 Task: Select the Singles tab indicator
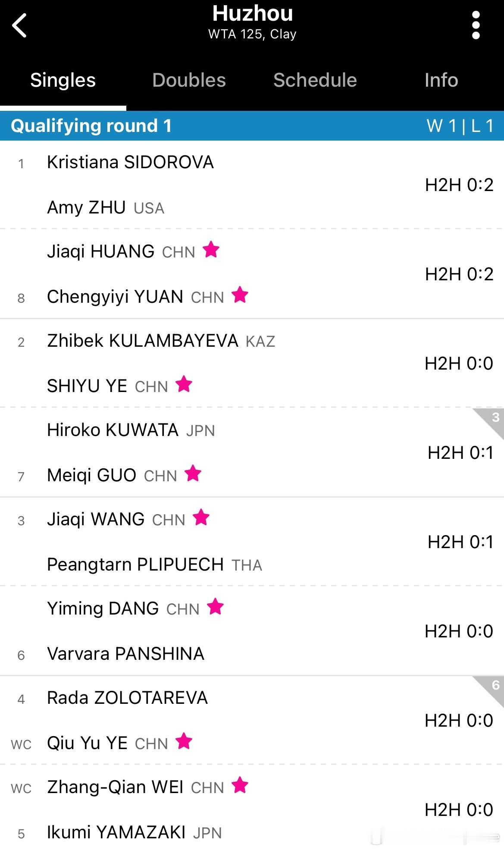(x=63, y=80)
